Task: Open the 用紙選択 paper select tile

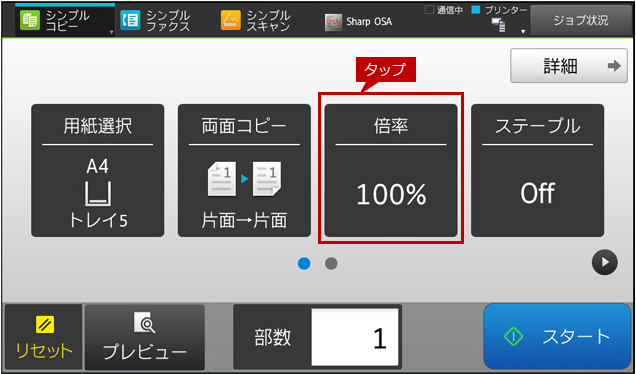Action: point(98,170)
